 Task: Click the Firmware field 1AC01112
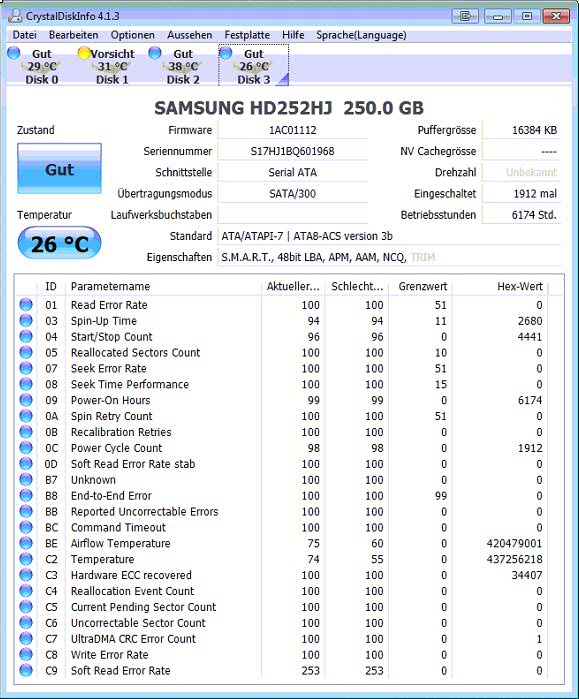pos(292,130)
